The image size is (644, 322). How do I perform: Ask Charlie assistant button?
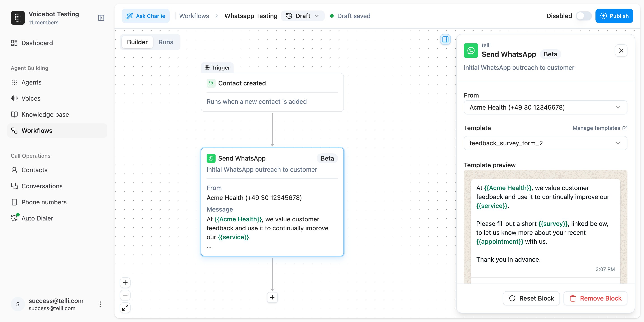click(146, 16)
